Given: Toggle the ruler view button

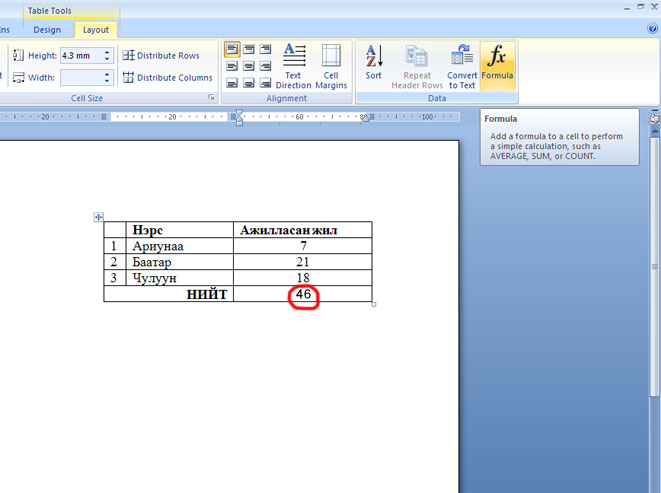Looking at the screenshot, I should [655, 119].
